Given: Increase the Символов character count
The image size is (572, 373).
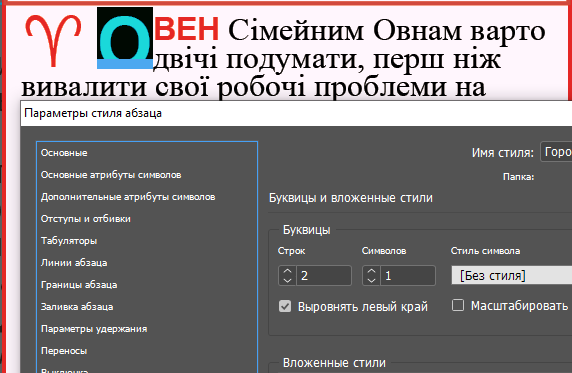Looking at the screenshot, I should point(371,271).
